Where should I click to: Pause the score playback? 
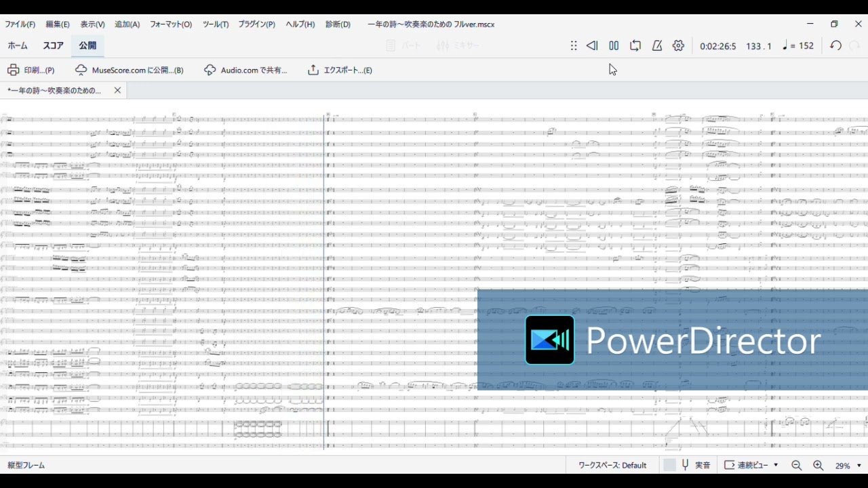point(614,46)
